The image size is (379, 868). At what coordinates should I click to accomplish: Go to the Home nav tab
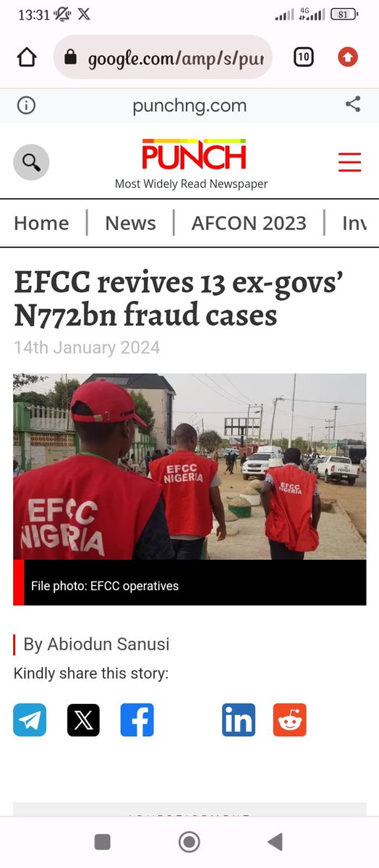[x=41, y=223]
